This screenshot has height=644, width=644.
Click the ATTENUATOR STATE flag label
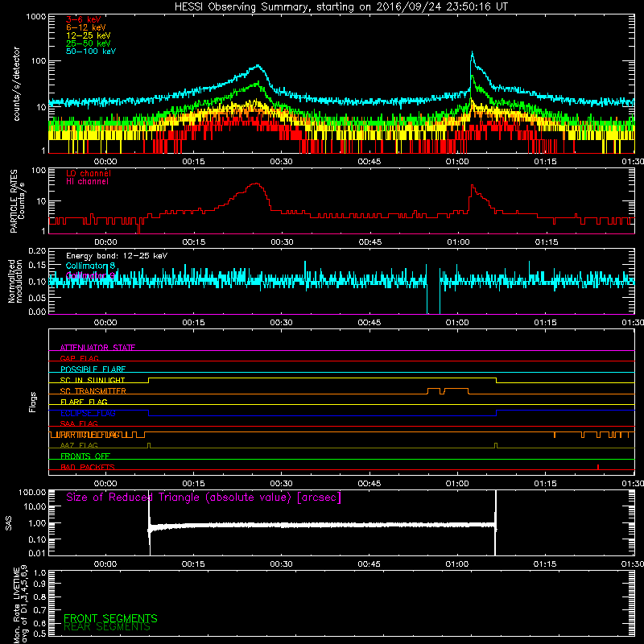pyautogui.click(x=97, y=348)
